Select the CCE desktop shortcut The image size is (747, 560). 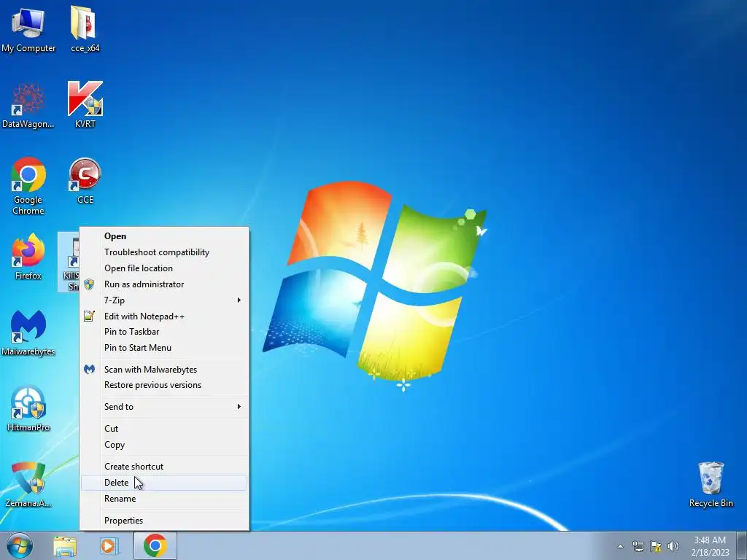85,182
